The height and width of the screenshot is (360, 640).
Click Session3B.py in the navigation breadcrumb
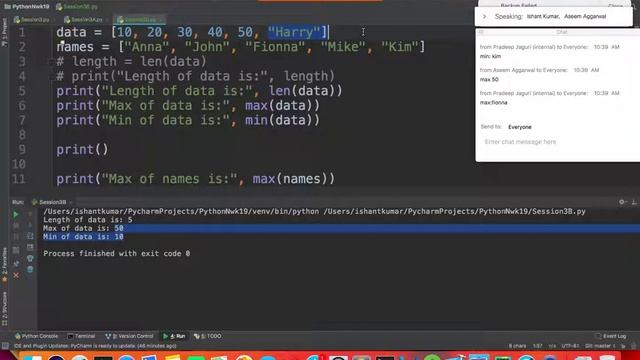[77, 7]
